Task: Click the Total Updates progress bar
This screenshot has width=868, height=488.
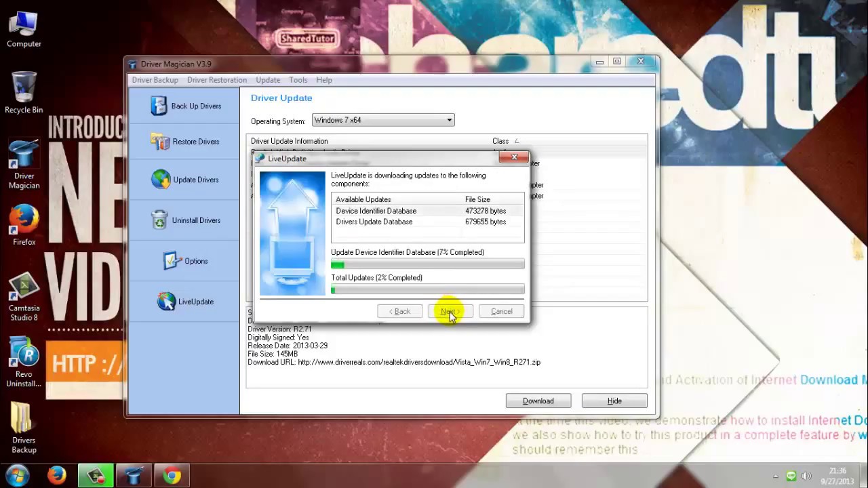Action: coord(427,290)
